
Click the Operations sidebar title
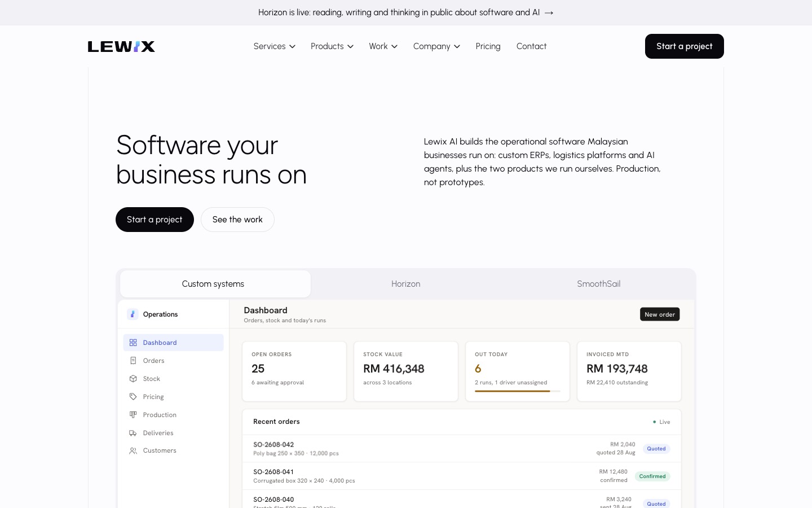pos(160,314)
